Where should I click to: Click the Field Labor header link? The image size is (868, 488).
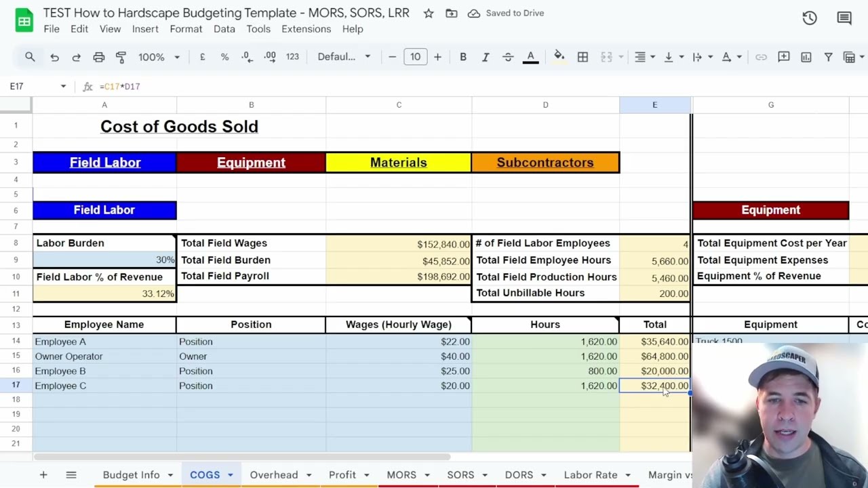click(x=105, y=163)
